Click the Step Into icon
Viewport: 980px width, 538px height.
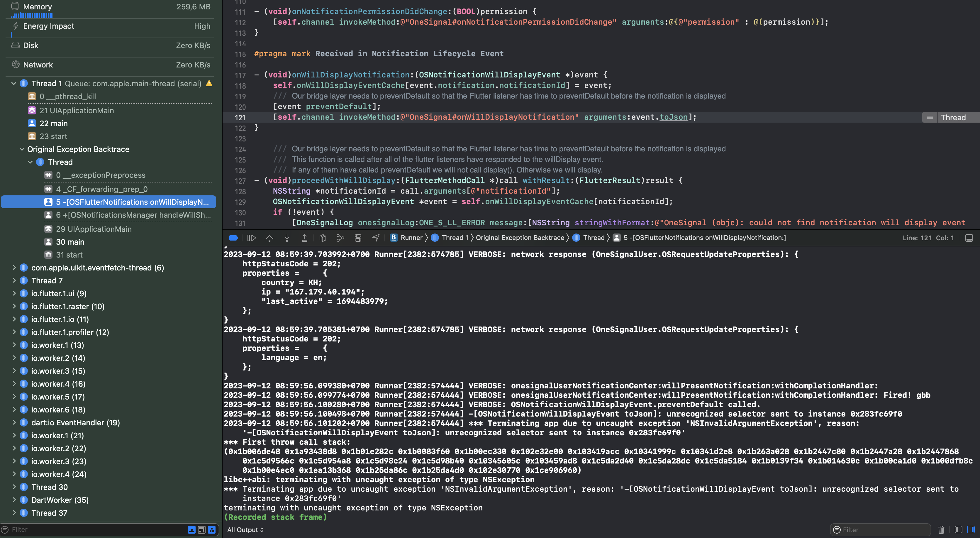click(x=287, y=237)
